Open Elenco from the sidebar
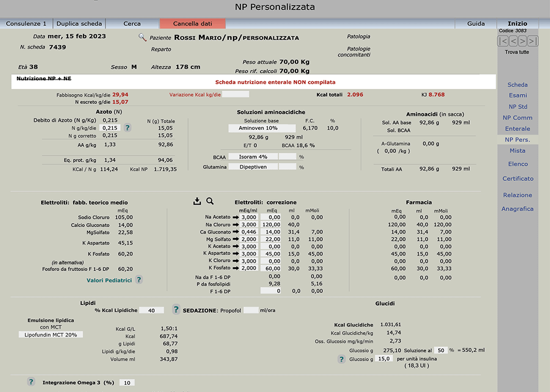Image resolution: width=550 pixels, height=392 pixels. click(518, 164)
